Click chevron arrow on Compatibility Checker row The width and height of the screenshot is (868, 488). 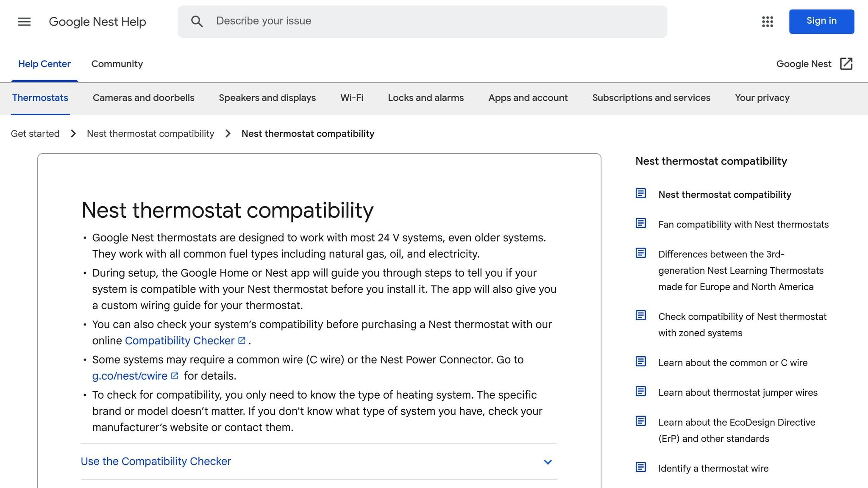tap(548, 462)
